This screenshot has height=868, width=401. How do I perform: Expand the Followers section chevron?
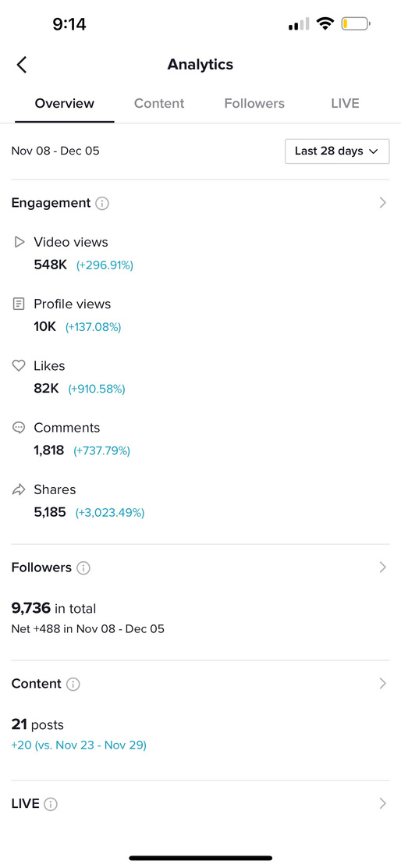(382, 567)
